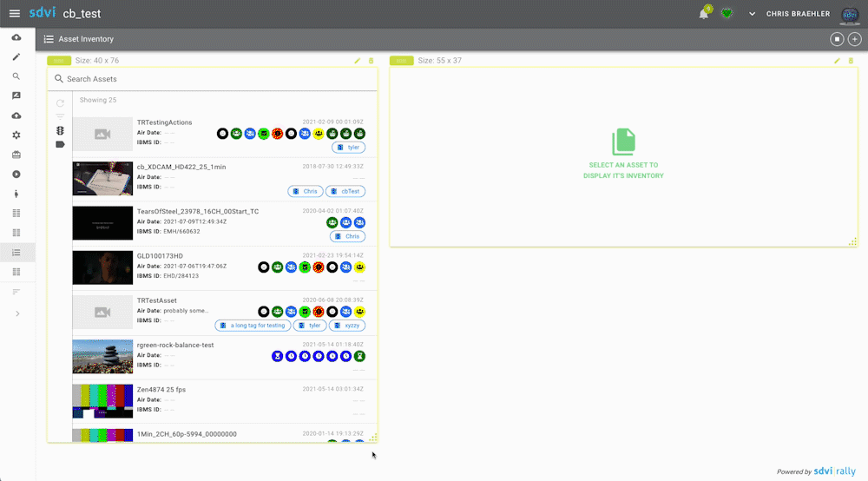
Task: Click the red status icon in GLD100173HD row
Action: [x=319, y=267]
